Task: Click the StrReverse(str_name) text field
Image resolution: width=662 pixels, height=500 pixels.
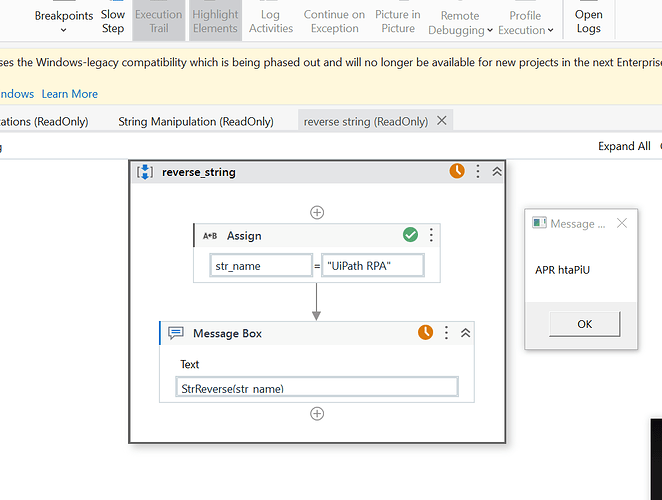Action: [x=317, y=387]
